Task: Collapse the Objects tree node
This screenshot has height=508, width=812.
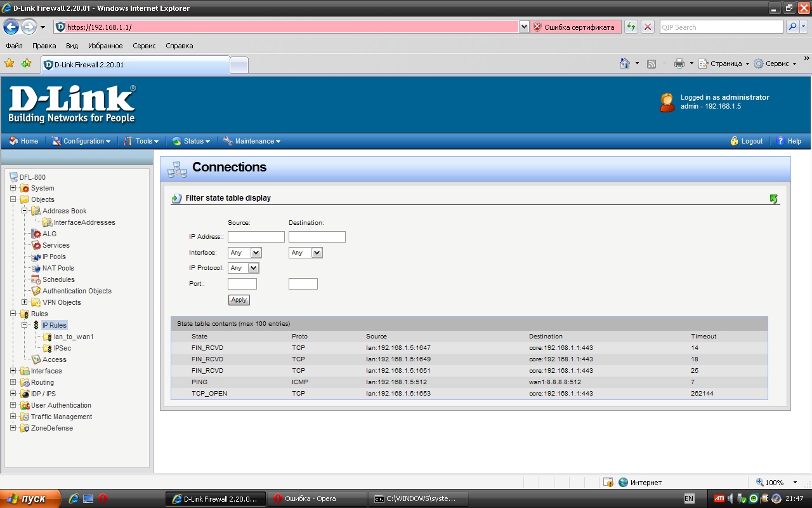Action: point(13,199)
